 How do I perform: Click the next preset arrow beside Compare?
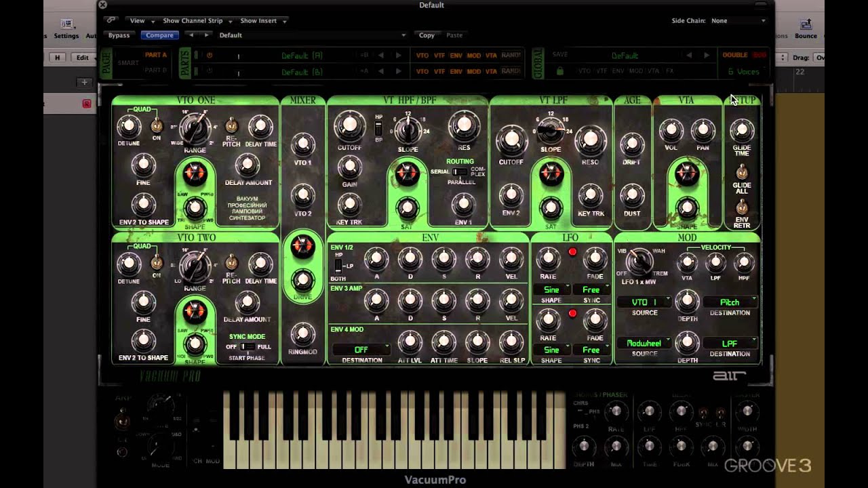tap(206, 35)
